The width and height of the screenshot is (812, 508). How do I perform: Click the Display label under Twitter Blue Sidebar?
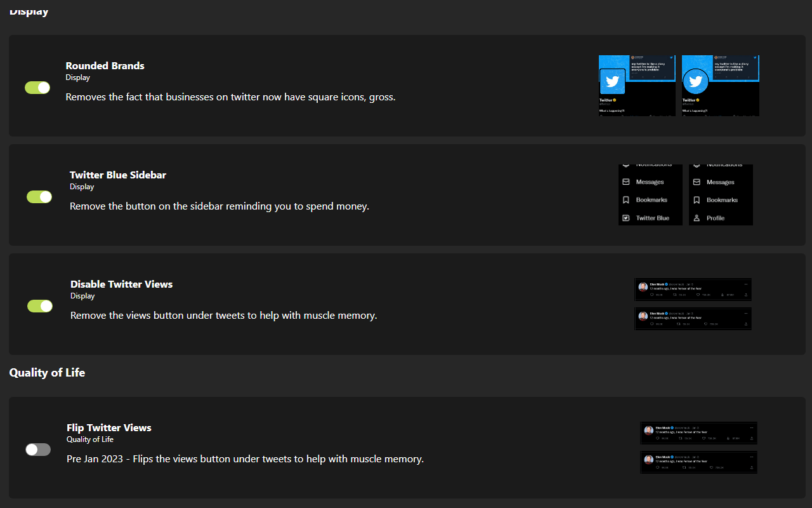[82, 187]
